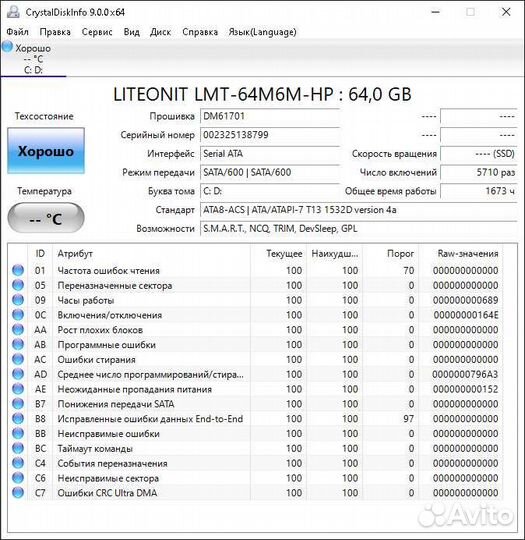
Task: Click status orb for attribute AA
Action: 18,330
